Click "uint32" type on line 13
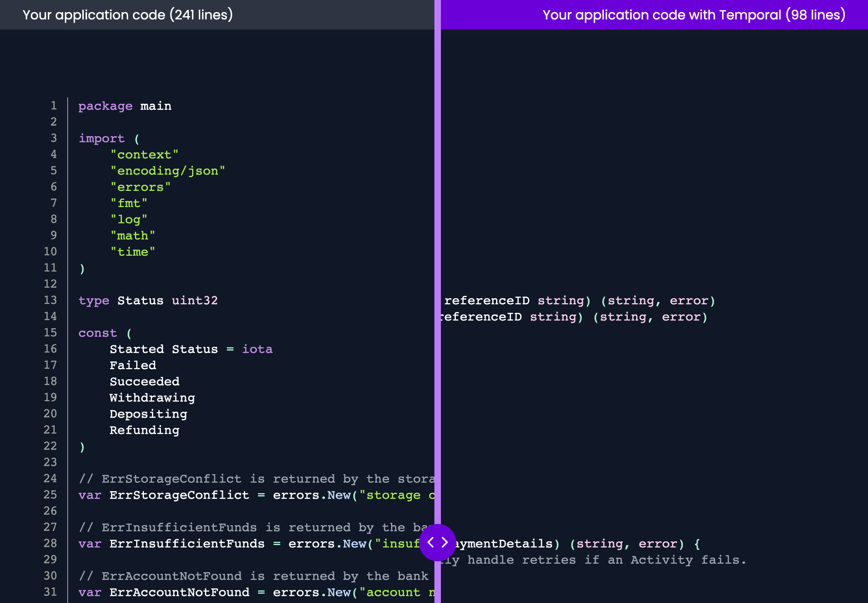 (x=195, y=301)
